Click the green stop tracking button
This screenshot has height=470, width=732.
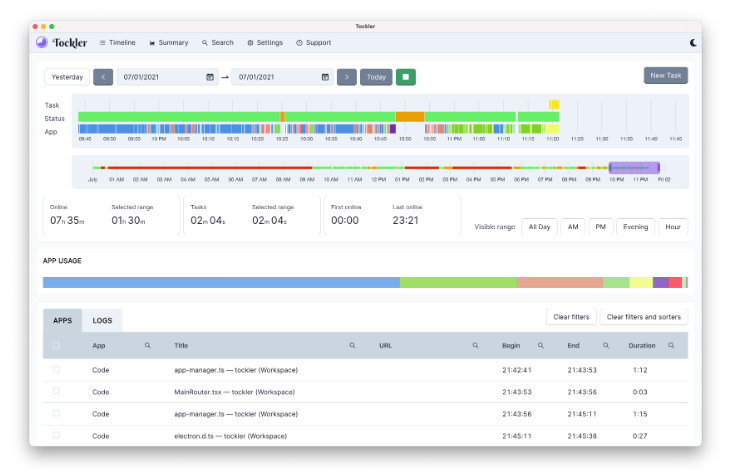click(x=405, y=77)
